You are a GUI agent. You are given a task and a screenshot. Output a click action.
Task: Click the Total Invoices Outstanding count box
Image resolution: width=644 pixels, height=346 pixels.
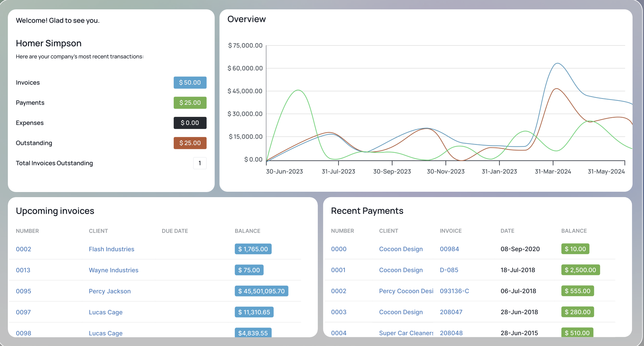200,163
